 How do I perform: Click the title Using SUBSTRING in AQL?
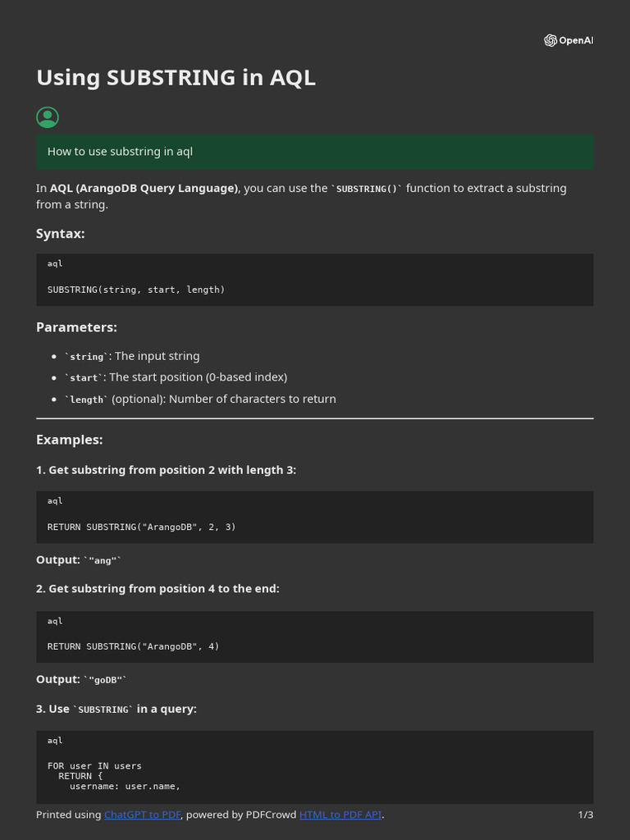point(176,78)
